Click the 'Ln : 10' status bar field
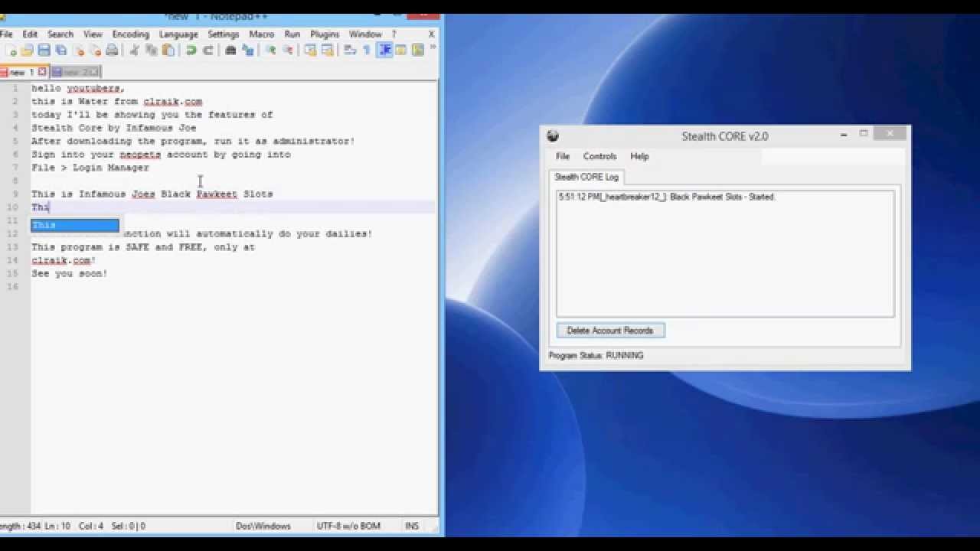This screenshot has height=551, width=980. 56,526
